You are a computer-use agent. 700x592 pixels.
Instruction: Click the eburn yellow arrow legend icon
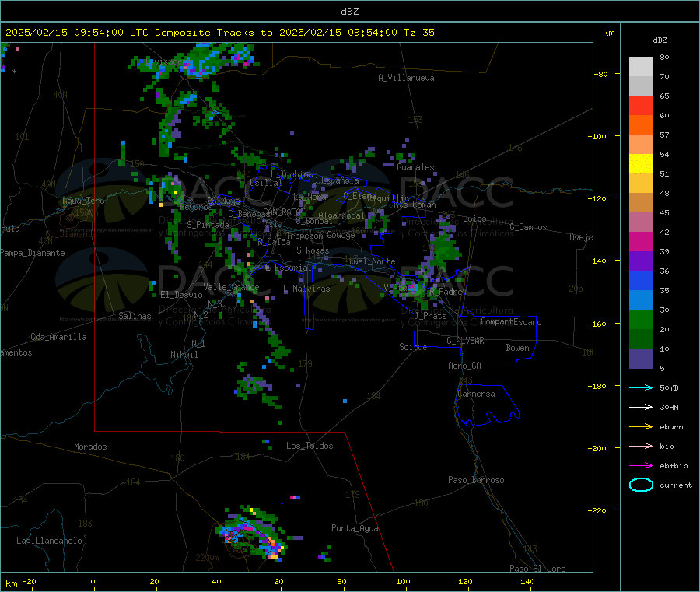point(641,427)
